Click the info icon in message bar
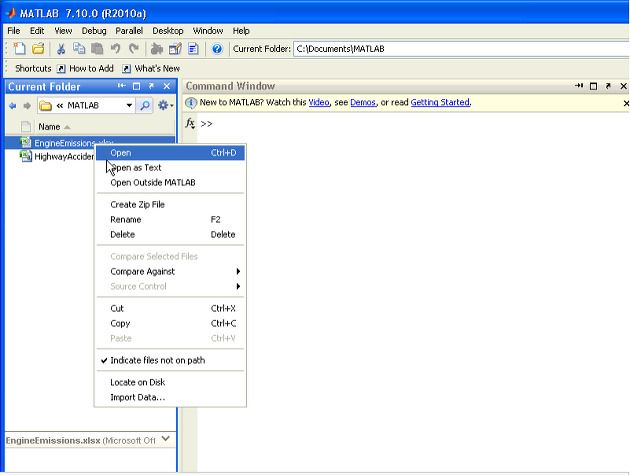The width and height of the screenshot is (630, 475). coord(191,103)
